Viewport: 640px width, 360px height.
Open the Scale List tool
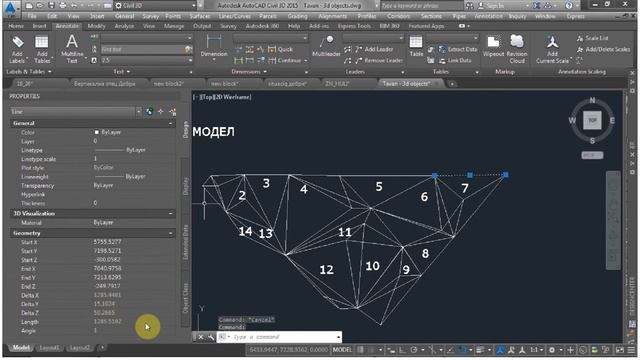click(x=593, y=38)
